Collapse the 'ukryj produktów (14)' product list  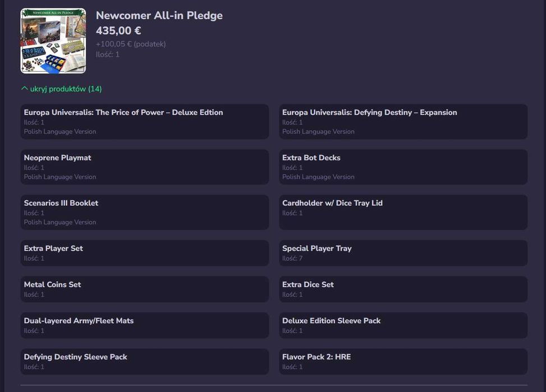pyautogui.click(x=61, y=89)
